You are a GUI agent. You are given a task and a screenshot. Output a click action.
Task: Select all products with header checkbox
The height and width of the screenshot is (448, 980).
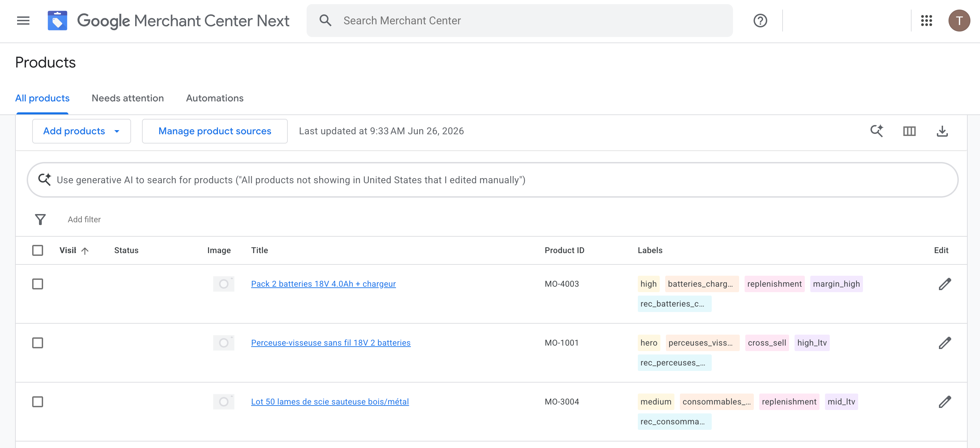[x=38, y=250]
